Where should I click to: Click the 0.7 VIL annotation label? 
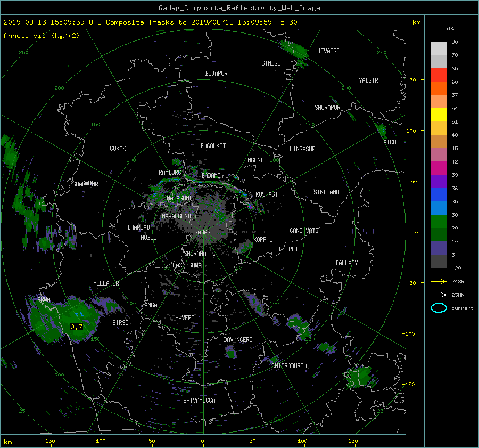[x=76, y=327]
